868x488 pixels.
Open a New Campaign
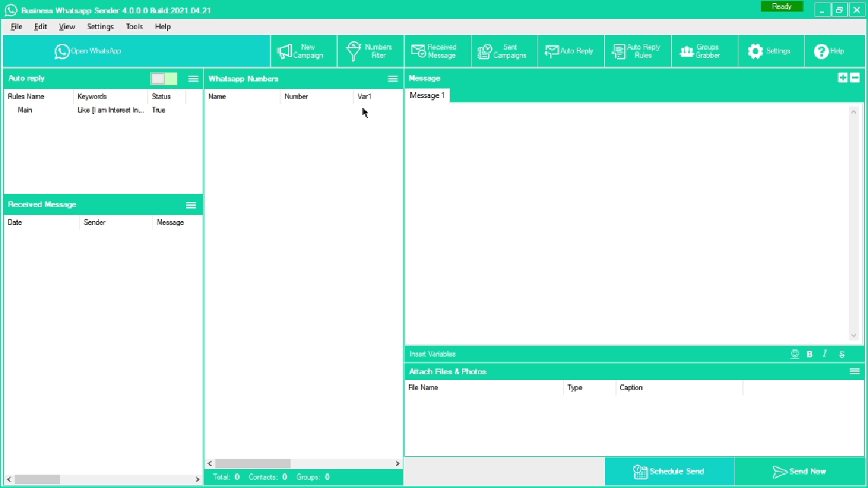[x=303, y=51]
